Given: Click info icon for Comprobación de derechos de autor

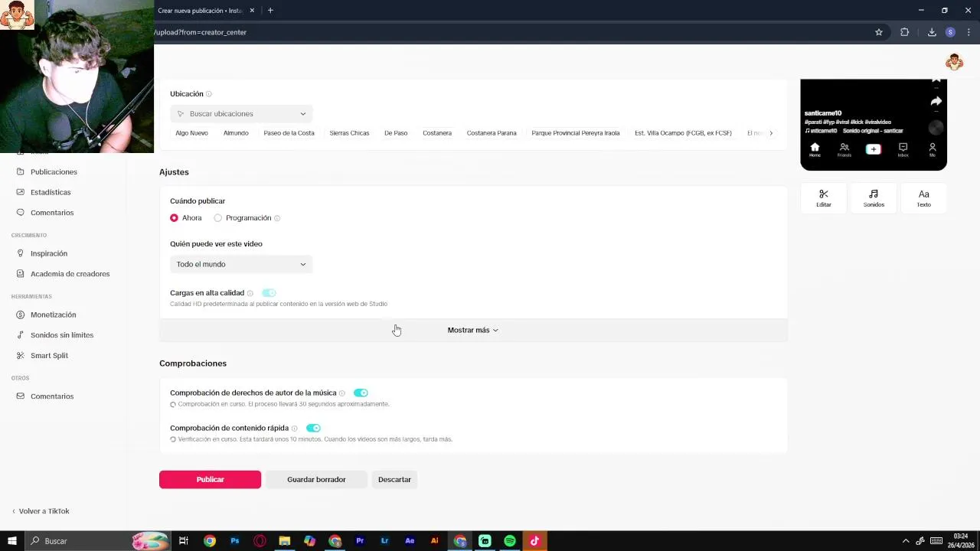Looking at the screenshot, I should (x=341, y=393).
